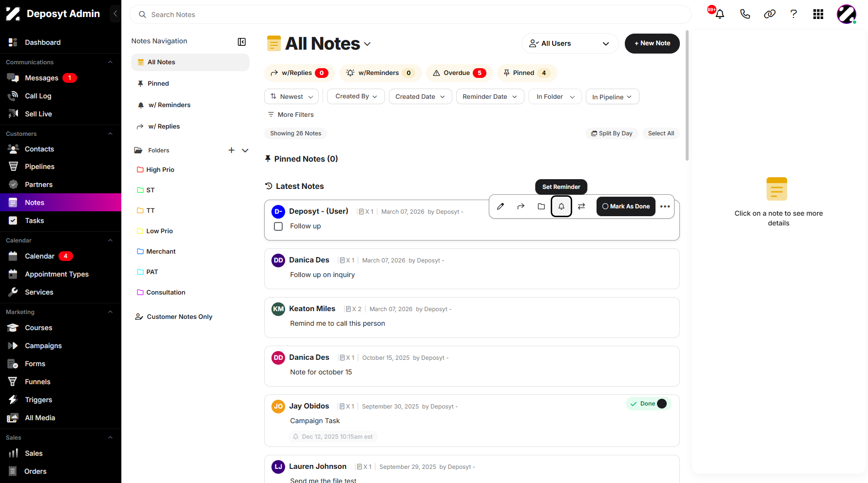Open the three-dot more options menu
The image size is (868, 483).
tap(665, 206)
